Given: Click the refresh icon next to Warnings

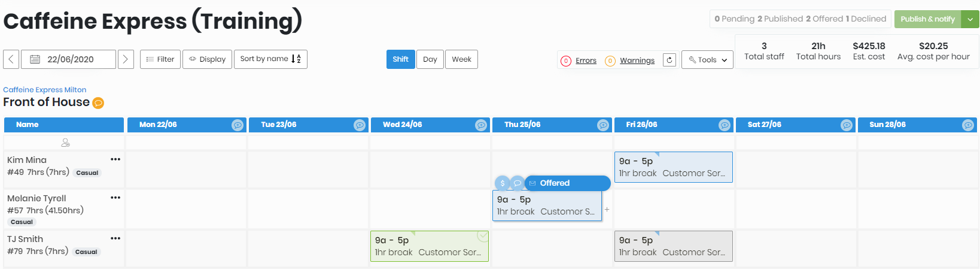Looking at the screenshot, I should coord(669,60).
